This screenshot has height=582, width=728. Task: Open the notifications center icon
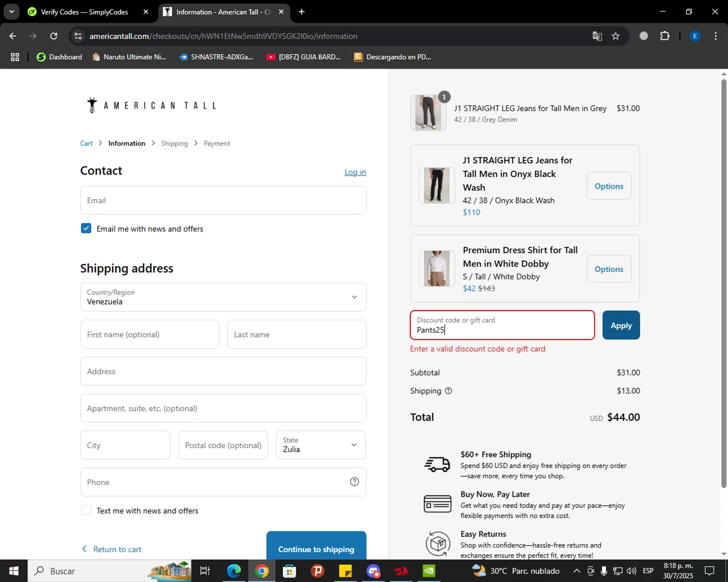point(710,571)
